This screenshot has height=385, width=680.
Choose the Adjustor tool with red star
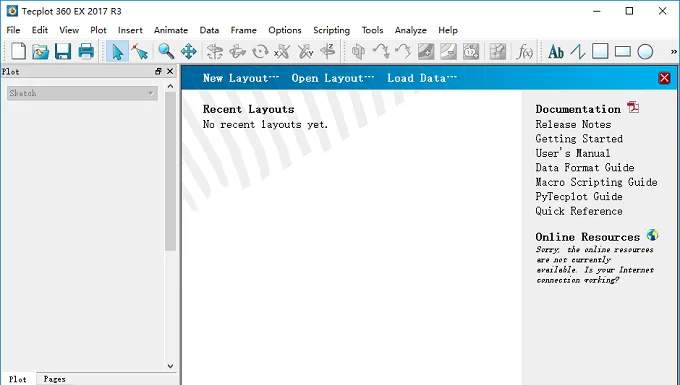tap(140, 52)
